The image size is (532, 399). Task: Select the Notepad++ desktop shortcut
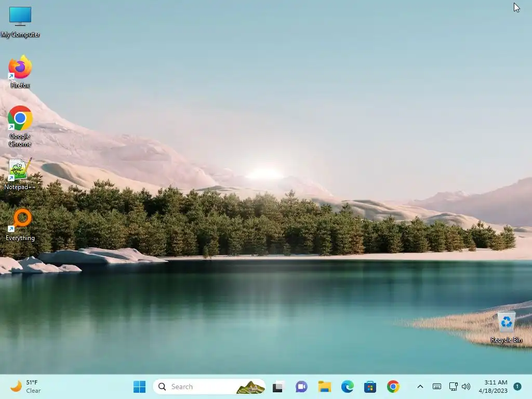(20, 174)
